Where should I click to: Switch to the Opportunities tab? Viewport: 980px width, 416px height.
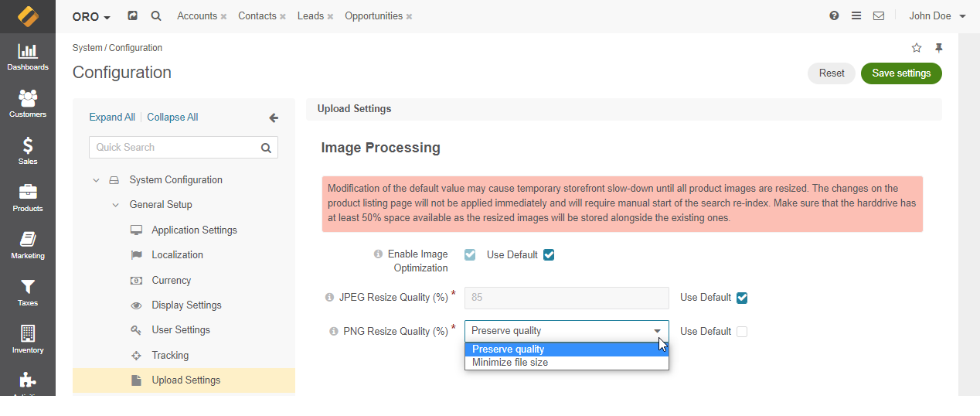tap(373, 15)
